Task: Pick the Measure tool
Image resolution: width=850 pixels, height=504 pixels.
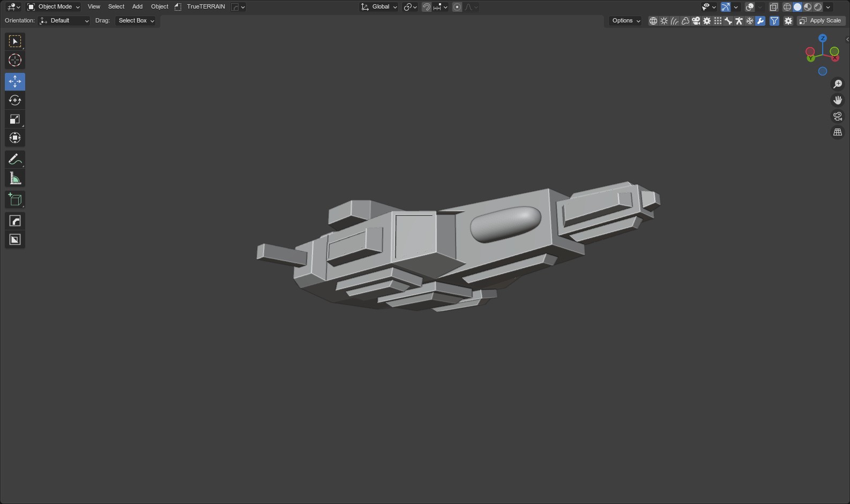Action: (15, 178)
